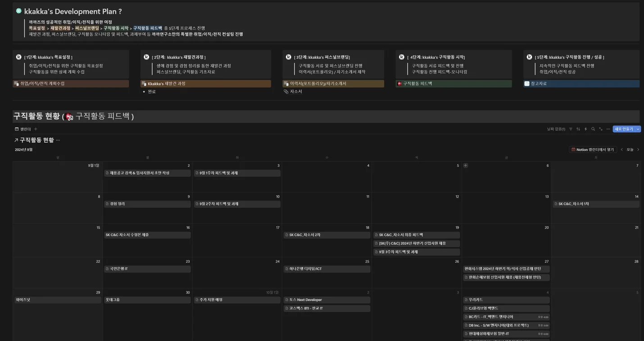Open the calendar as full page icon

[x=601, y=129]
